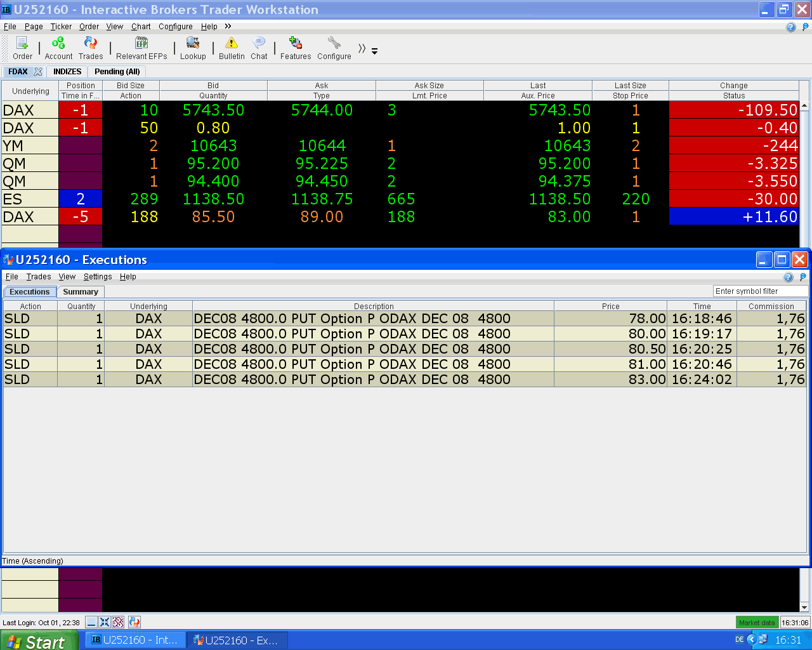The height and width of the screenshot is (650, 812).
Task: Click the change value -109.50
Action: click(734, 110)
